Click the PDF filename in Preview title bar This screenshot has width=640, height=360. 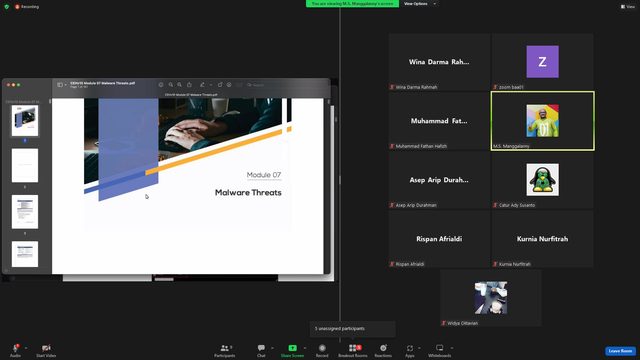[102, 83]
